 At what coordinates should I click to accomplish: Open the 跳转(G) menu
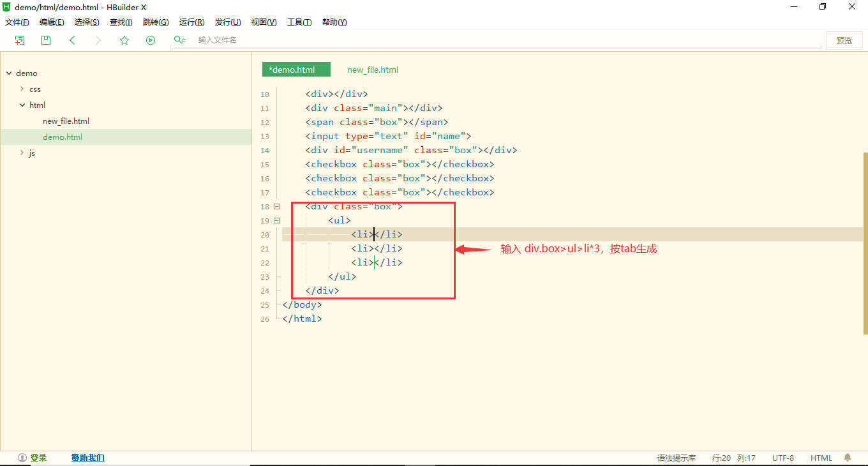(x=156, y=22)
